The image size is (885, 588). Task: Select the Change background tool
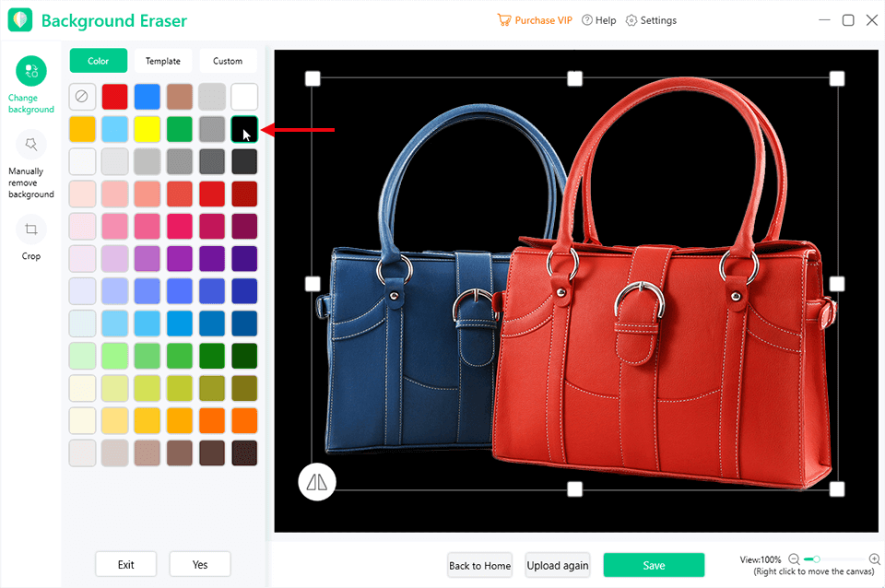[x=31, y=72]
